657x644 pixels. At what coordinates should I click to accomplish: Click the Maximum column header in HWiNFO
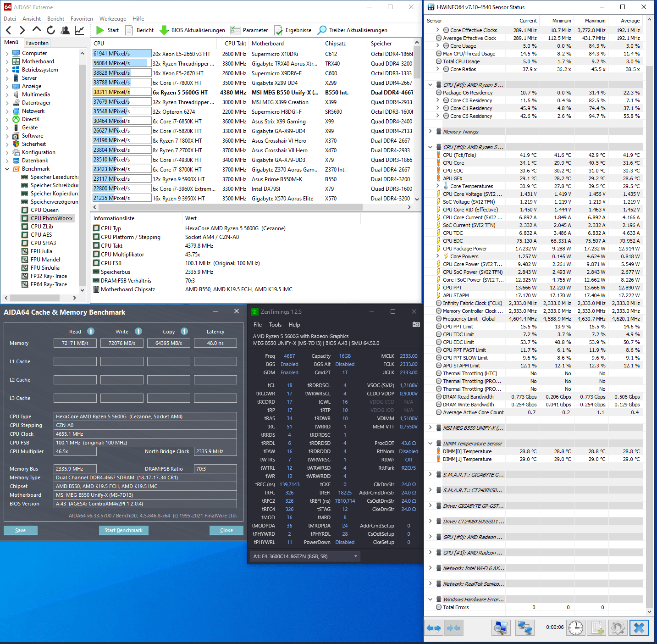(591, 21)
